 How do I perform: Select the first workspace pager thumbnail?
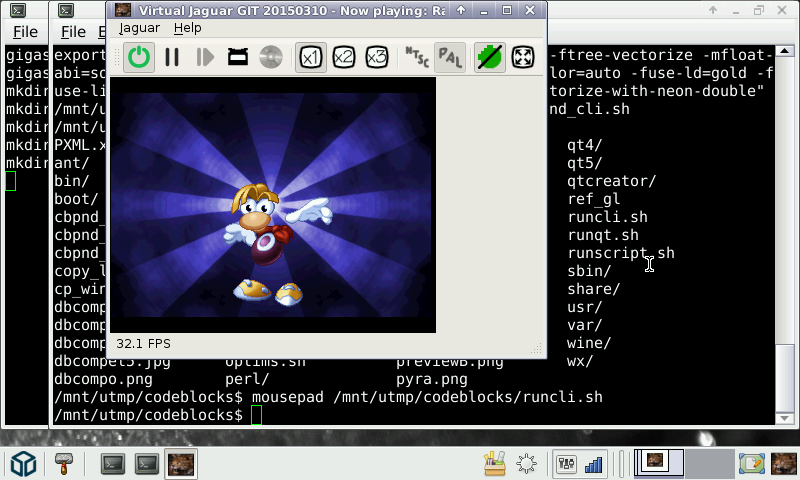(658, 462)
